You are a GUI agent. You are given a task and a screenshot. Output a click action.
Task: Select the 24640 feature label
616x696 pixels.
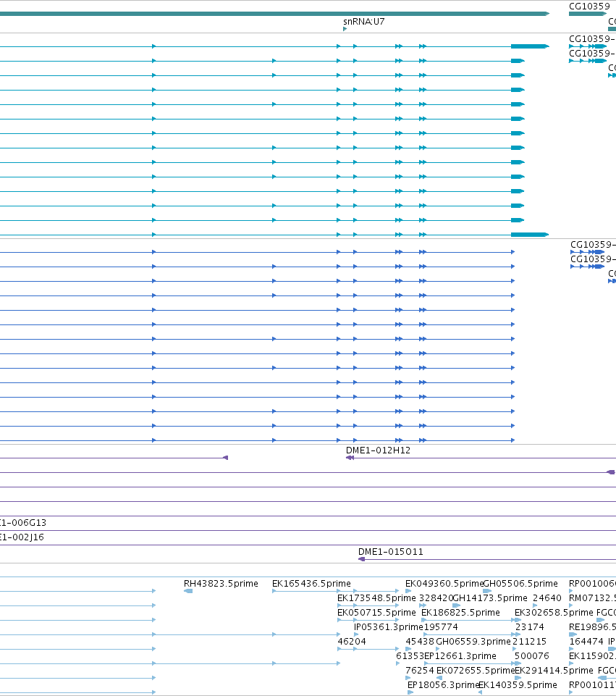547,598
